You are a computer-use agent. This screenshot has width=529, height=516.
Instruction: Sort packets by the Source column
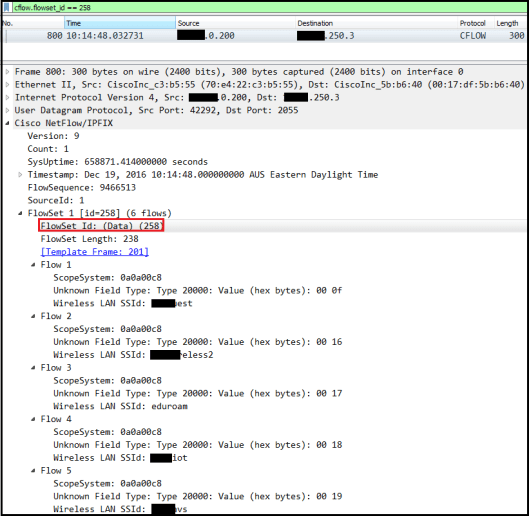235,23
